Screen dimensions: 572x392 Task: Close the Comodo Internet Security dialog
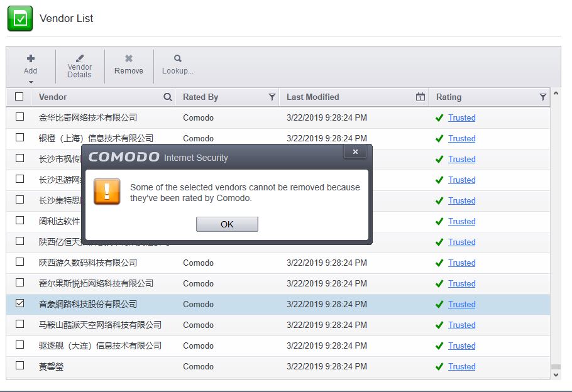click(x=355, y=151)
